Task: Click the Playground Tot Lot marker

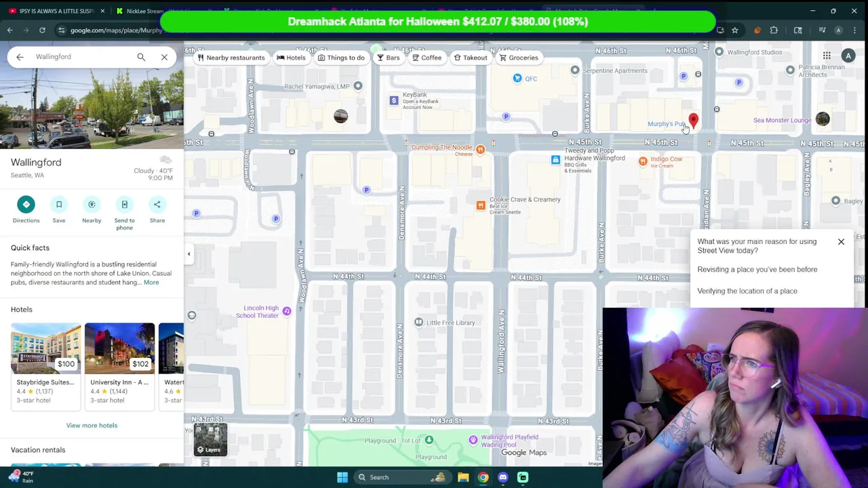Action: pyautogui.click(x=429, y=441)
